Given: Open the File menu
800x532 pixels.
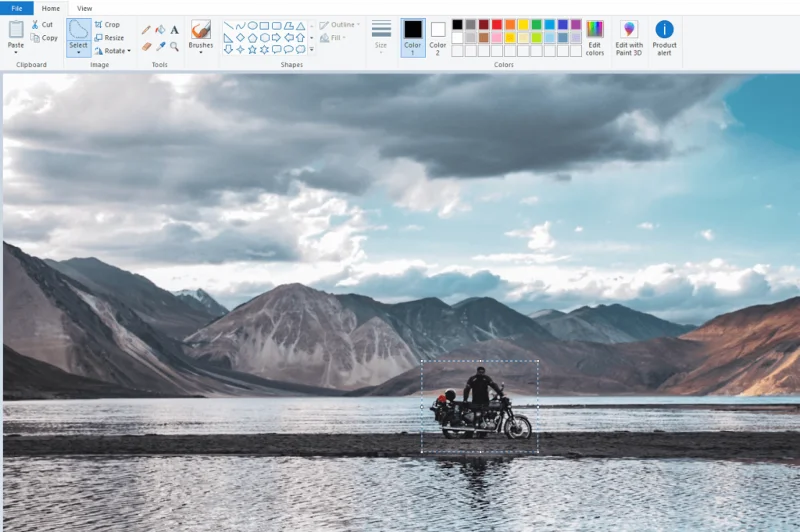Looking at the screenshot, I should pos(17,8).
